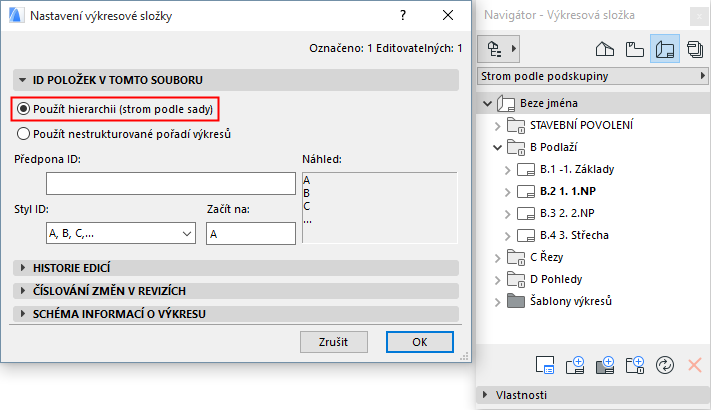Select C Řezy folder

(546, 257)
